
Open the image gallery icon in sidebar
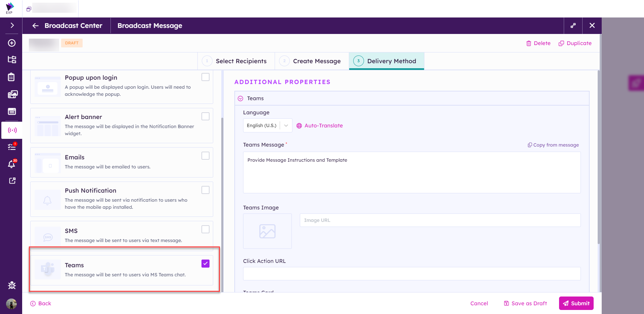[12, 94]
